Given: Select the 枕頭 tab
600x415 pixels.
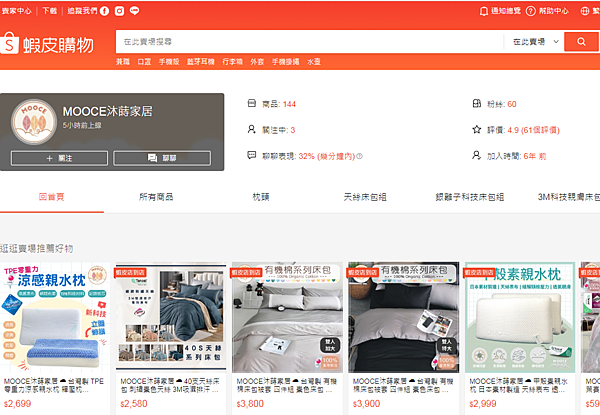Looking at the screenshot, I should pos(261,197).
